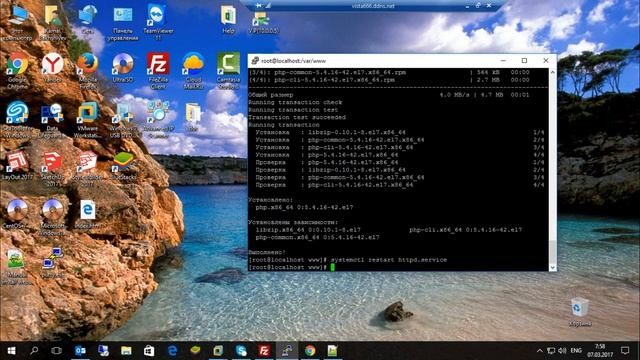
Task: Open the index.html Edge file icon
Action: 87,214
